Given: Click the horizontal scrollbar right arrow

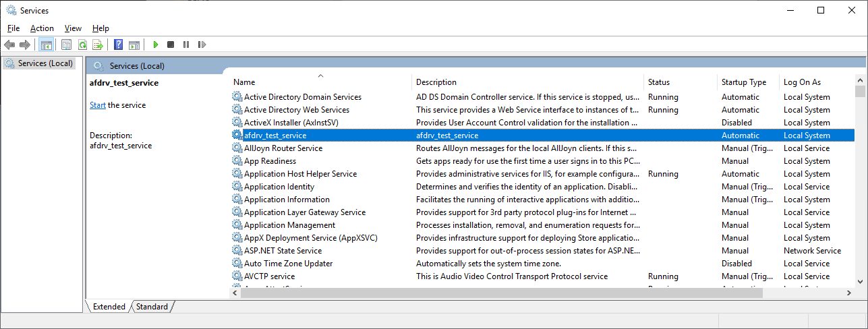Looking at the screenshot, I should point(848,293).
